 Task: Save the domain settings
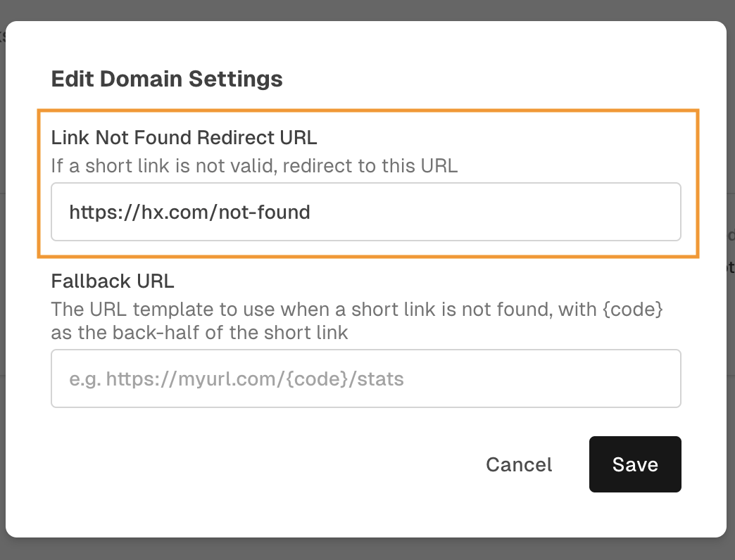click(x=635, y=464)
